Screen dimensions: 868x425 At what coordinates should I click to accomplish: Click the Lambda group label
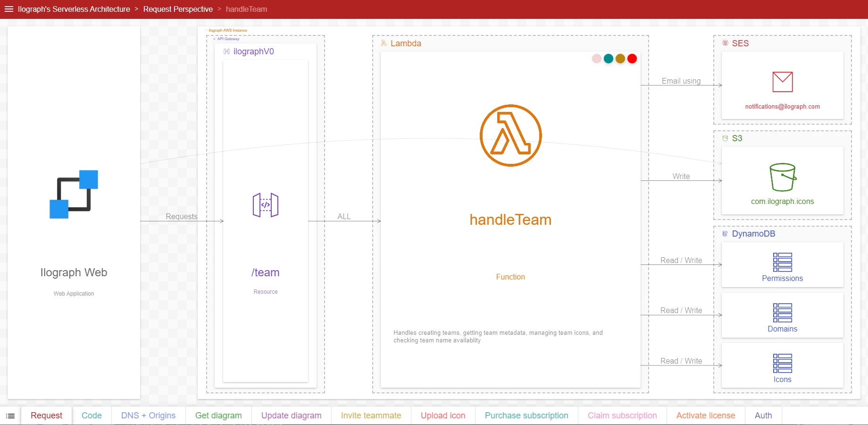(x=406, y=43)
